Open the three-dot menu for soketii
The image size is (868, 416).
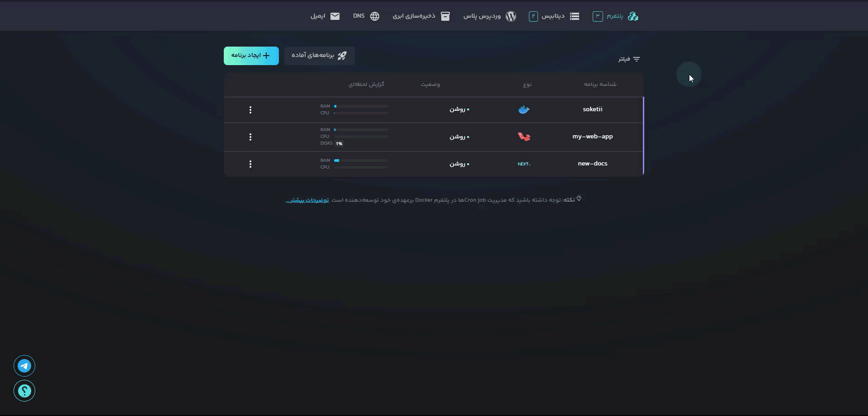pyautogui.click(x=250, y=110)
